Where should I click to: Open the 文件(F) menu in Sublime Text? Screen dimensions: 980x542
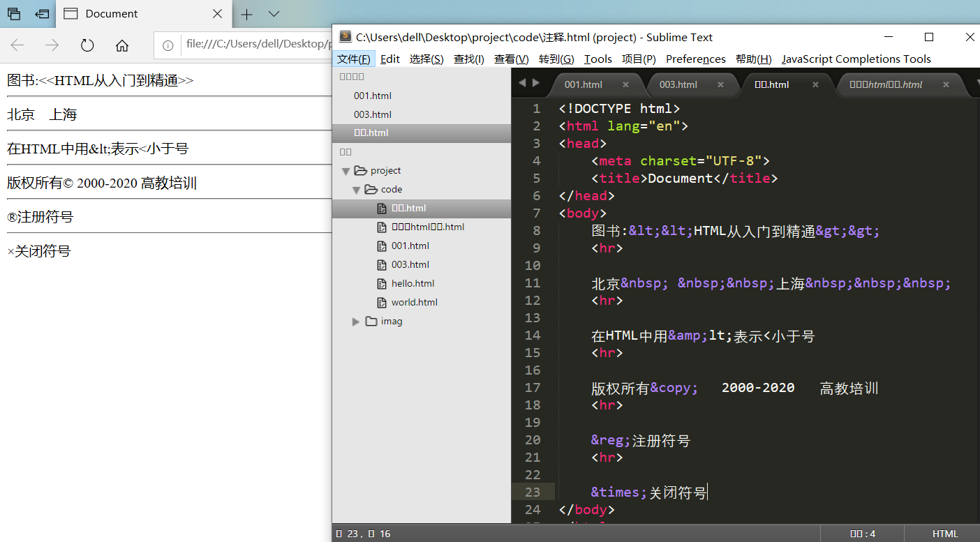[x=355, y=59]
